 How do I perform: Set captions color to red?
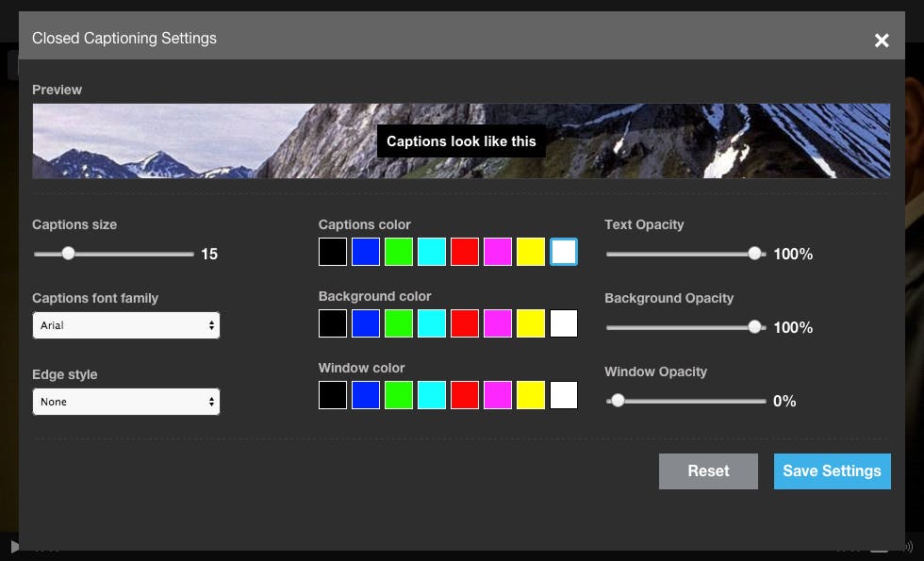(465, 252)
